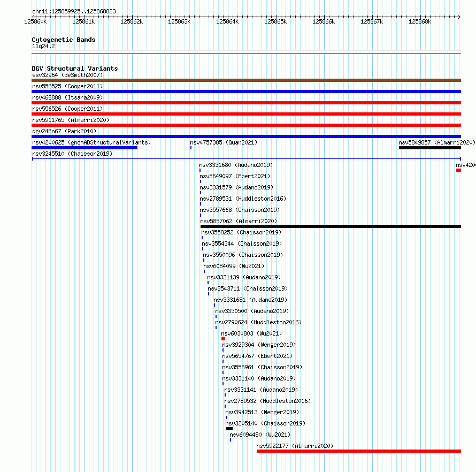Image resolution: width=476 pixels, height=472 pixels.
Task: Click chr11:125859925..125868823 region label
Action: coord(74,11)
